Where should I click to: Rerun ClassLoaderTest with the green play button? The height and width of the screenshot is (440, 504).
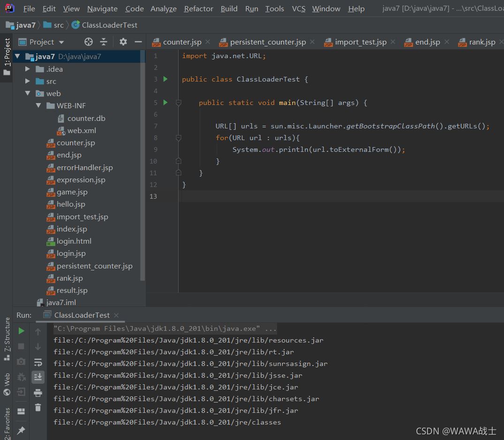tap(21, 331)
